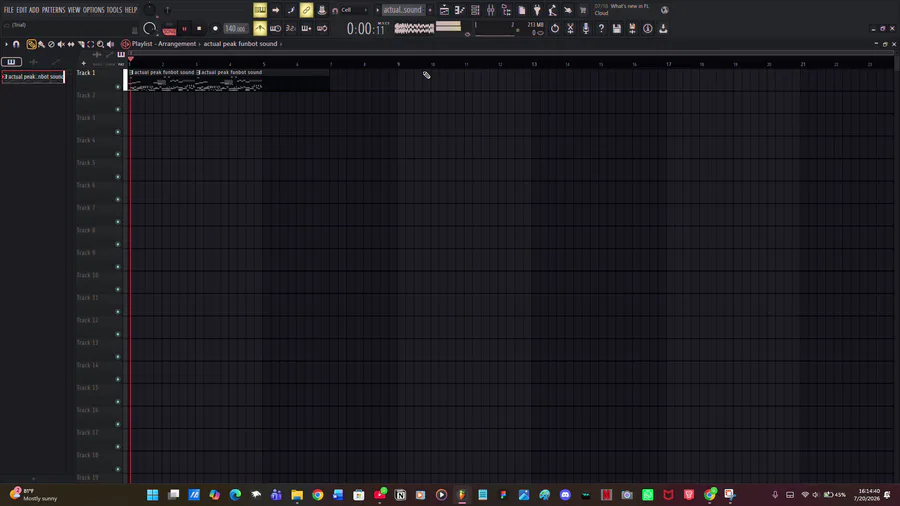Viewport: 900px width, 506px height.
Task: Click the audio editor scissors icon
Action: [571, 28]
